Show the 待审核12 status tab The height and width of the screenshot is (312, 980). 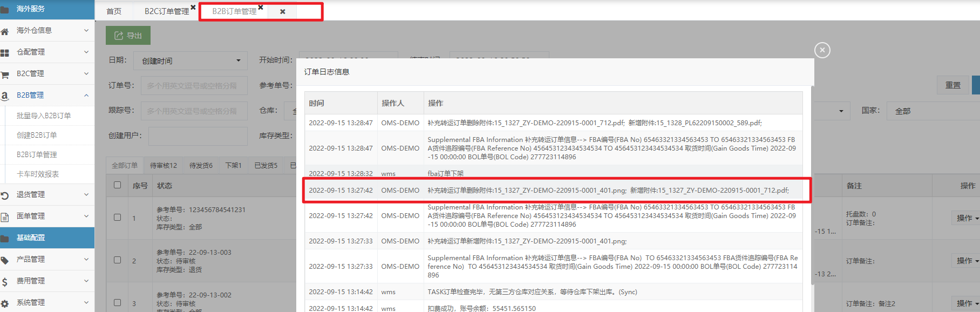pos(164,166)
